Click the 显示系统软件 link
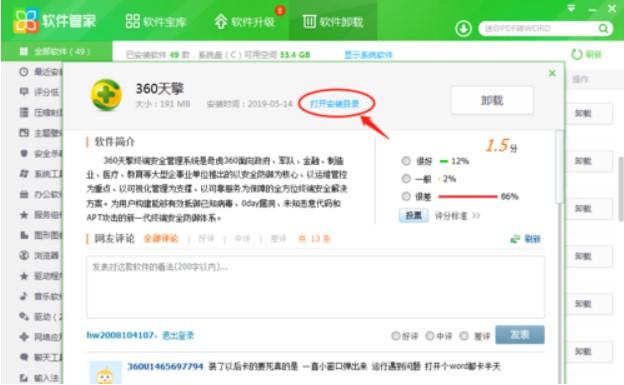Screen dimensions: 624x385 pos(368,55)
